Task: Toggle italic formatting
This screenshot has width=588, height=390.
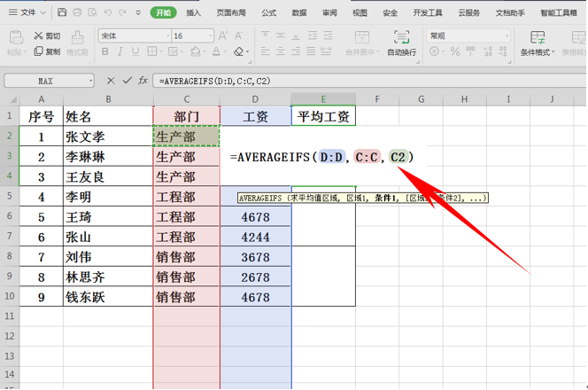Action: (x=120, y=51)
